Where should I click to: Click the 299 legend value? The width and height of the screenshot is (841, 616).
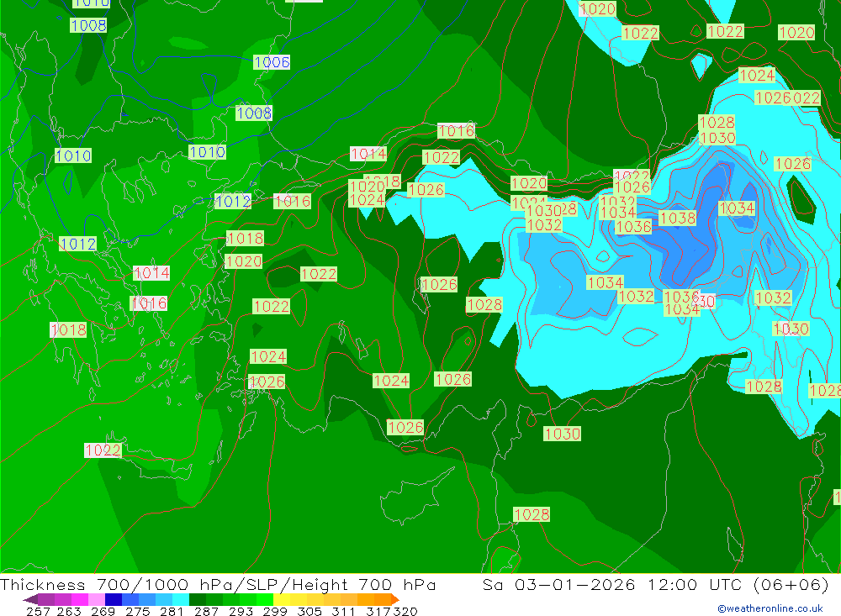pos(275,611)
